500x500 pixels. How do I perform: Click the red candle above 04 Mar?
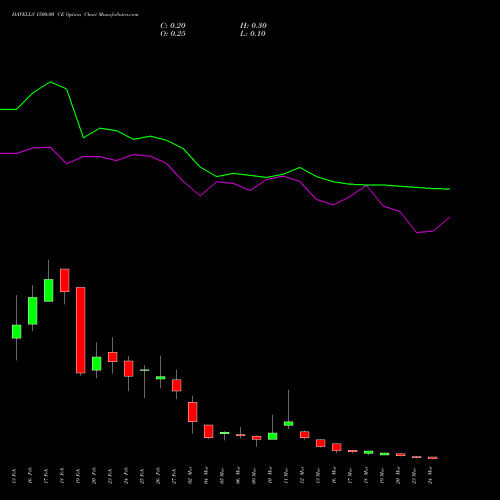209,431
